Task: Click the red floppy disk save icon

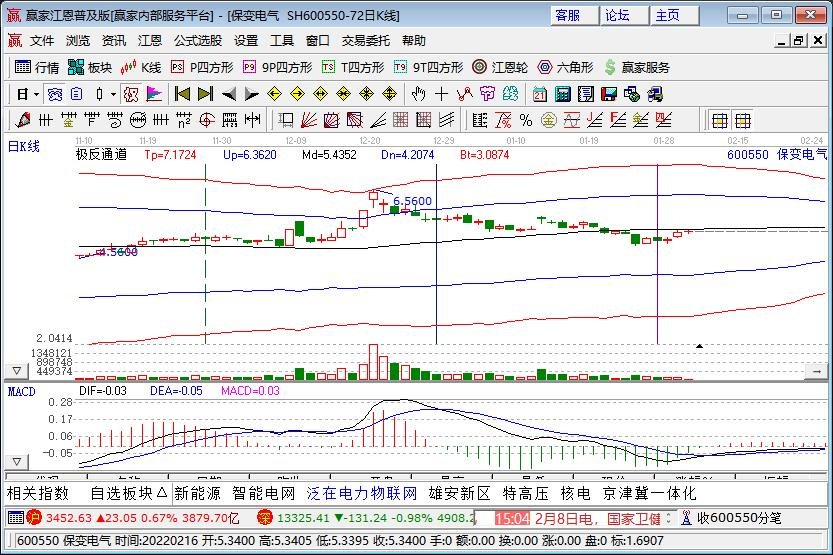Action: [609, 94]
